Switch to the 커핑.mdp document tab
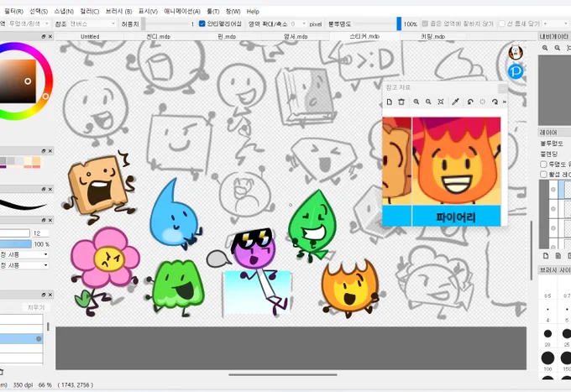The height and width of the screenshot is (392, 571). click(433, 36)
